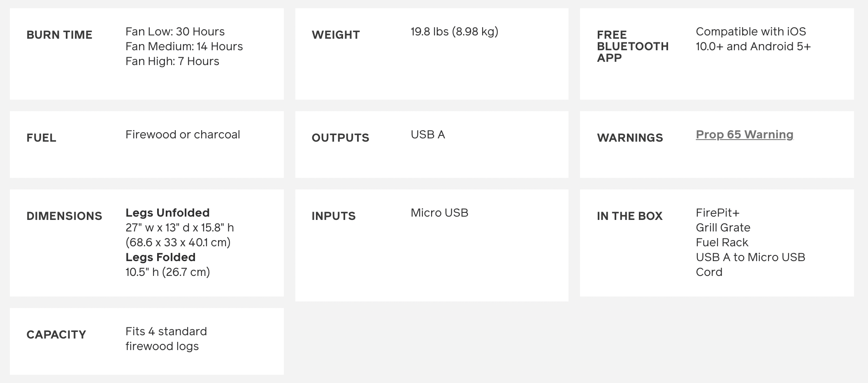Click the Legs Folded subheading

[x=160, y=257]
